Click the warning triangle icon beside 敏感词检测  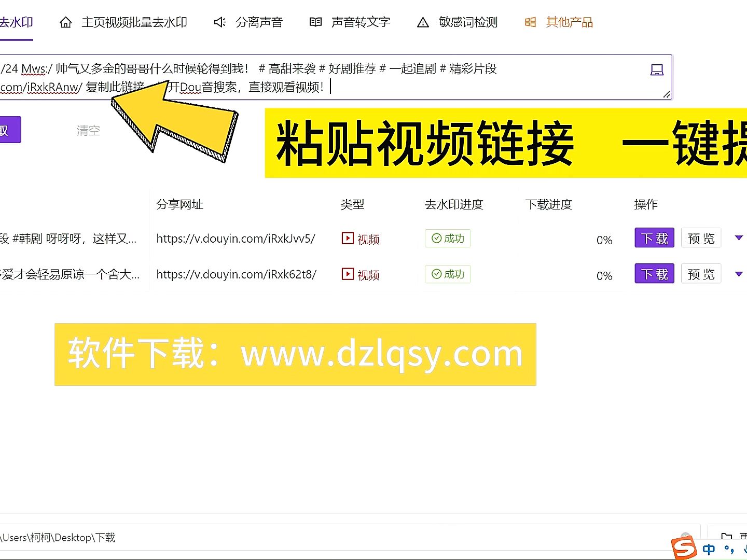pos(423,22)
